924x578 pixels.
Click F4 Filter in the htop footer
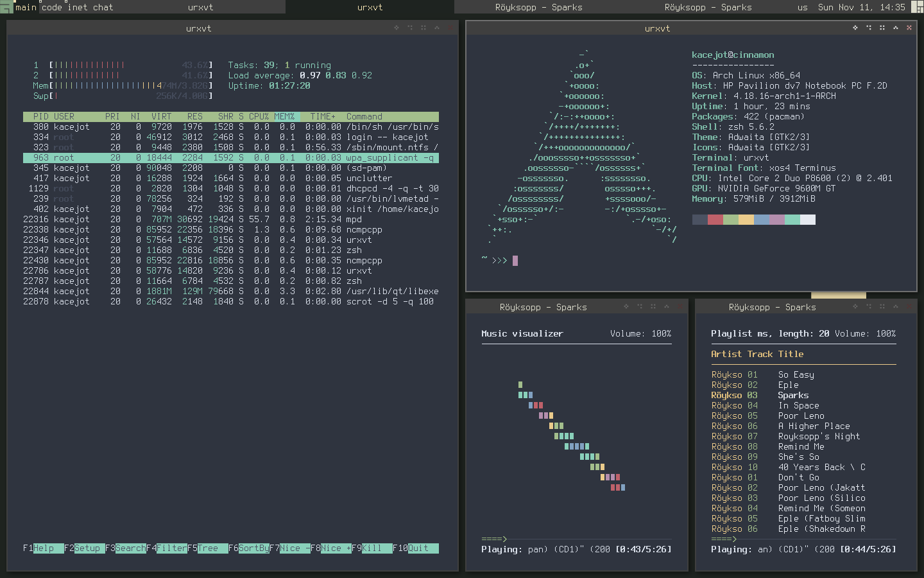point(167,548)
